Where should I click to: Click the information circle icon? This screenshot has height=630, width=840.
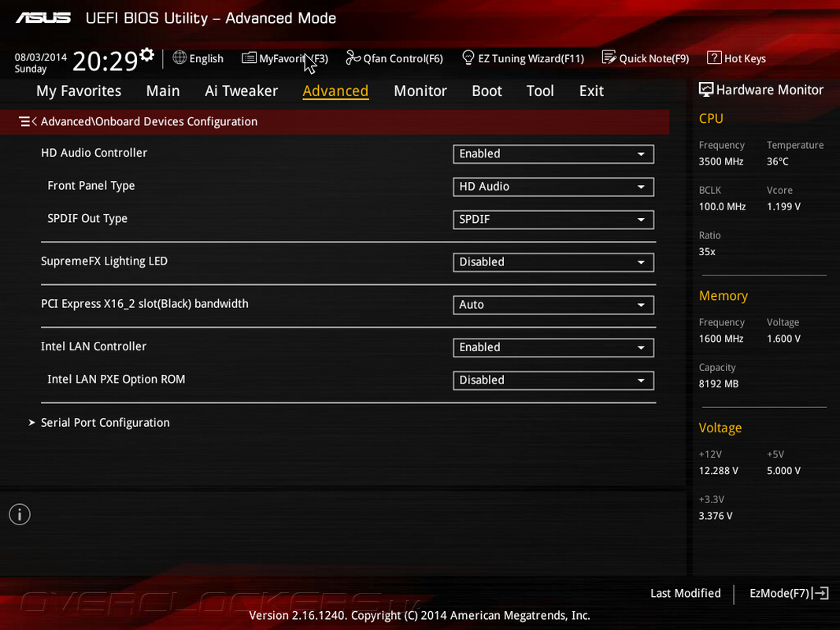coord(20,514)
